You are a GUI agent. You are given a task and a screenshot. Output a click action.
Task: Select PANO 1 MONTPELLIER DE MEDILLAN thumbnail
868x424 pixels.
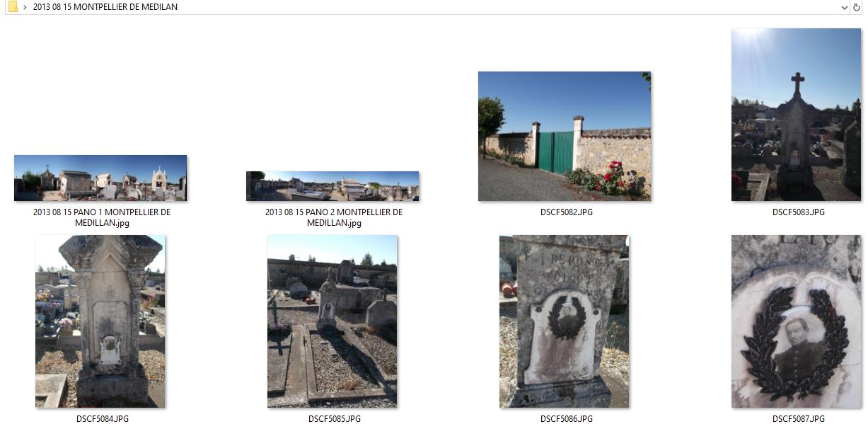[x=100, y=178]
